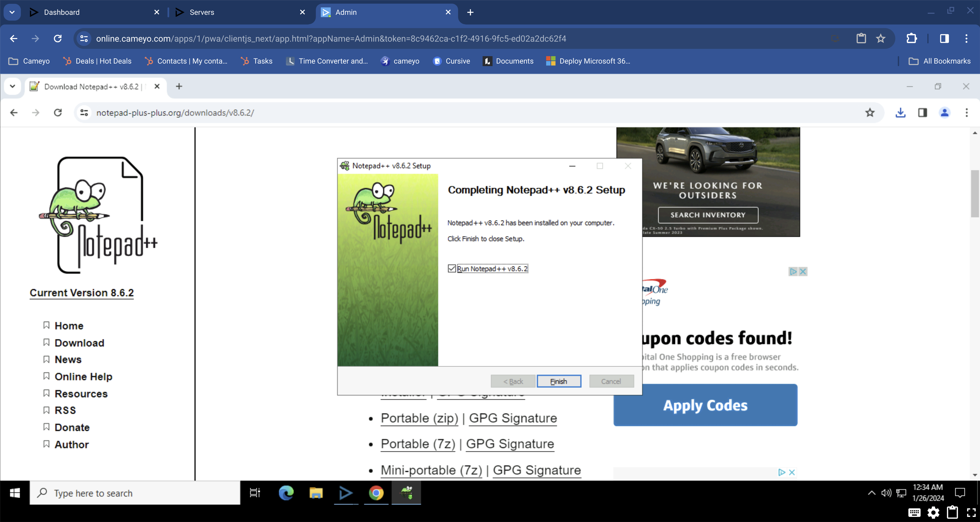
Task: Open the clipboard icon in outer address bar
Action: point(861,39)
